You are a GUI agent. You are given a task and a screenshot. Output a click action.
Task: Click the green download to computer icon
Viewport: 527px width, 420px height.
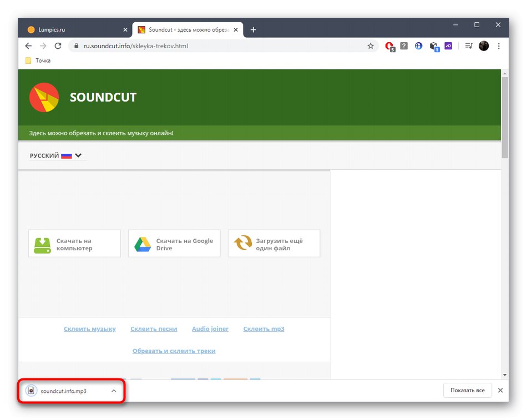tap(42, 245)
